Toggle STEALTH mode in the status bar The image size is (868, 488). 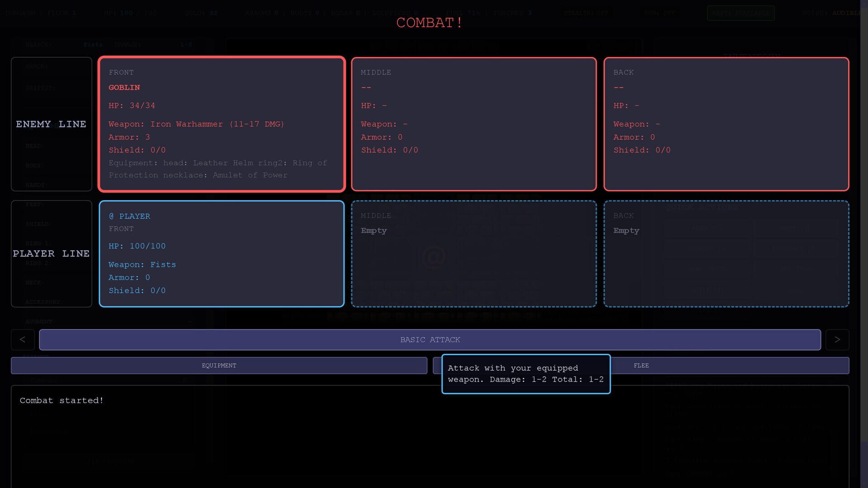(586, 13)
